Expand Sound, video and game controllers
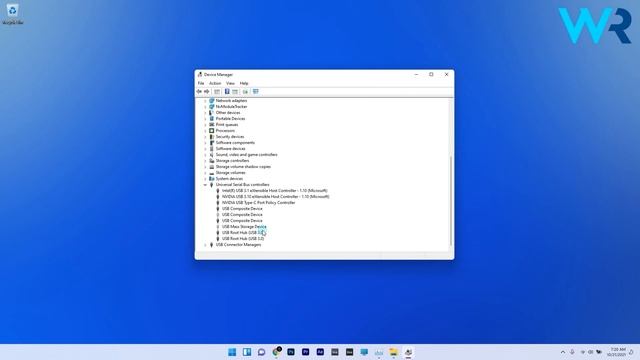640x360 pixels. coord(205,155)
